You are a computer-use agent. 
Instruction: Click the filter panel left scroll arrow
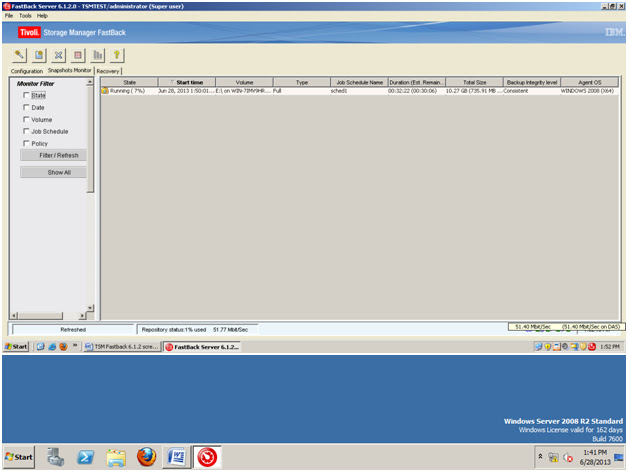(15, 316)
